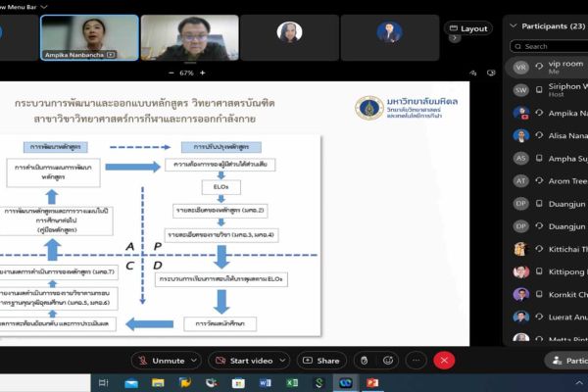Turn on camera with Start video
This screenshot has height=392, width=588.
coord(245,361)
